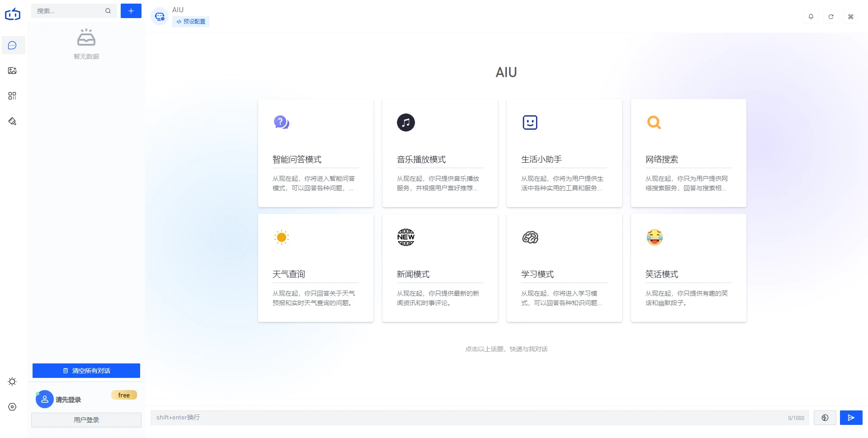Pick the 天气查询 card
Screen dimensions: 868x438
point(316,268)
